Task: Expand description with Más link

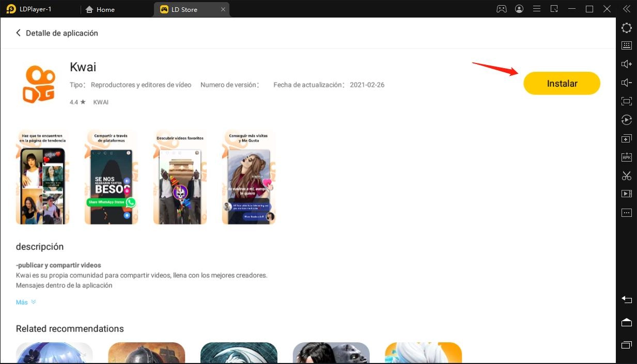Action: click(x=26, y=302)
